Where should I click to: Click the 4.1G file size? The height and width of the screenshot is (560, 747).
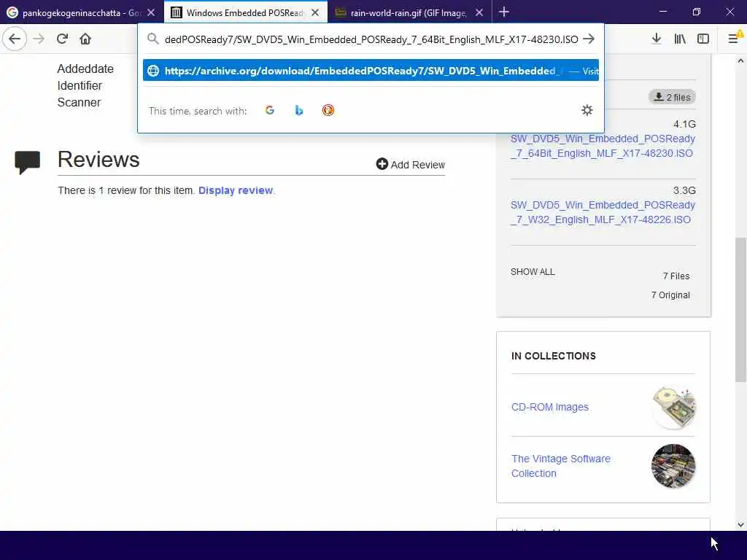pyautogui.click(x=684, y=124)
